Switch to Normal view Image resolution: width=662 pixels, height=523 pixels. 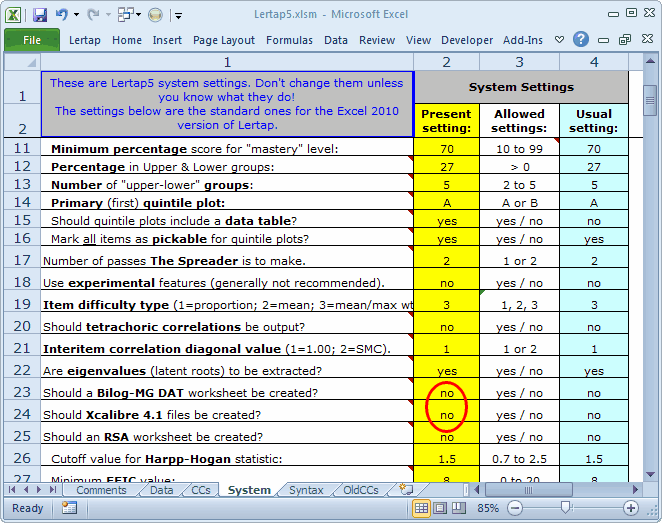click(421, 508)
